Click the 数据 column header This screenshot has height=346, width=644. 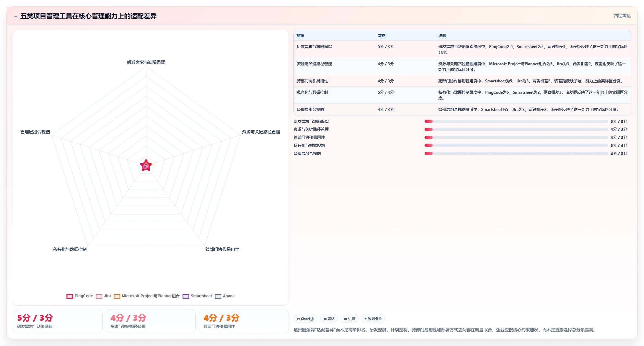[x=381, y=36]
